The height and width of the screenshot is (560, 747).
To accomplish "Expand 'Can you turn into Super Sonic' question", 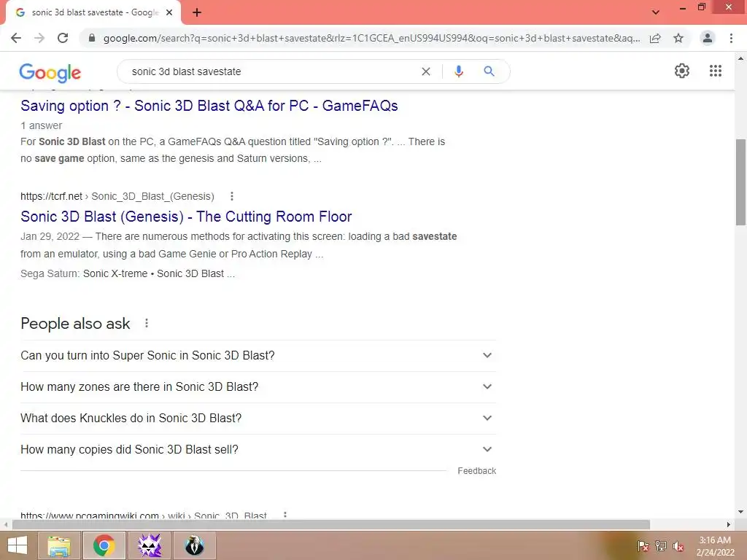I will [258, 356].
